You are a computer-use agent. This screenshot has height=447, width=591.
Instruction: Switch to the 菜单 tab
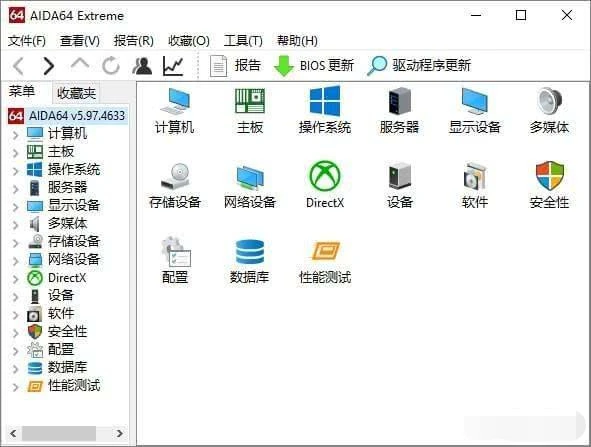pyautogui.click(x=22, y=91)
